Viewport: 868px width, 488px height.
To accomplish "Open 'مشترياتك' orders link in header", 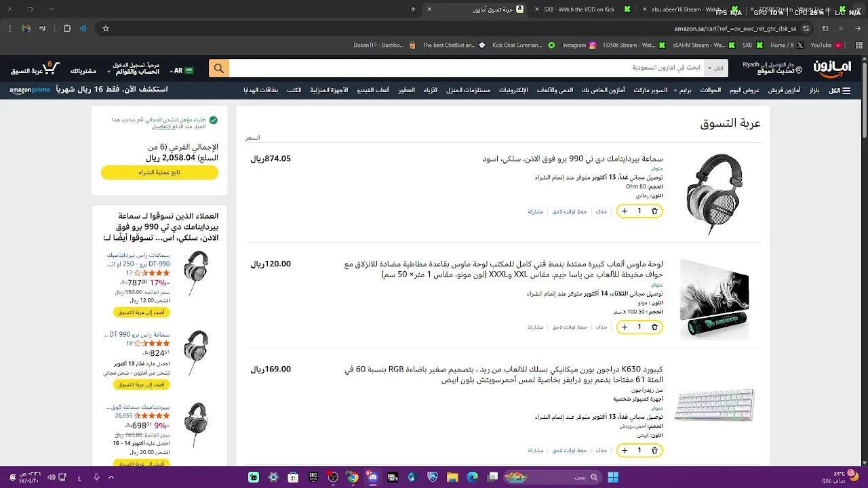I will (83, 71).
